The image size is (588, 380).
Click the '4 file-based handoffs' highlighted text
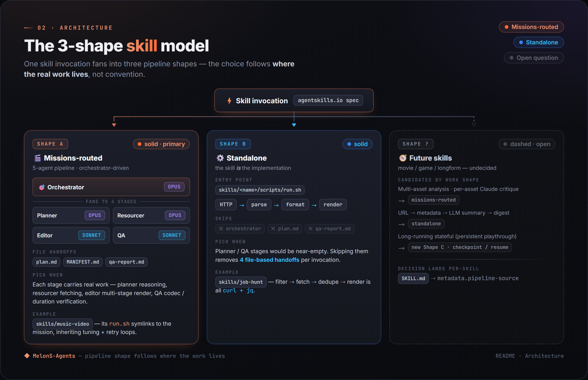269,260
